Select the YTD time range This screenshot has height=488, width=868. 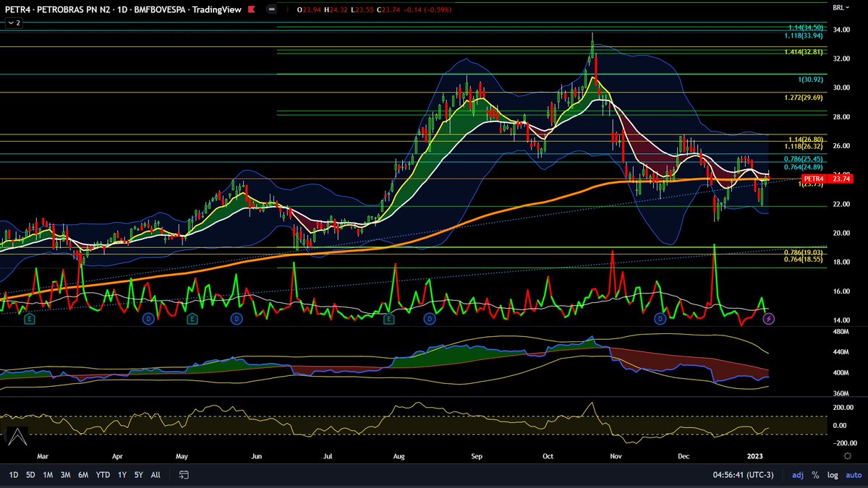103,475
